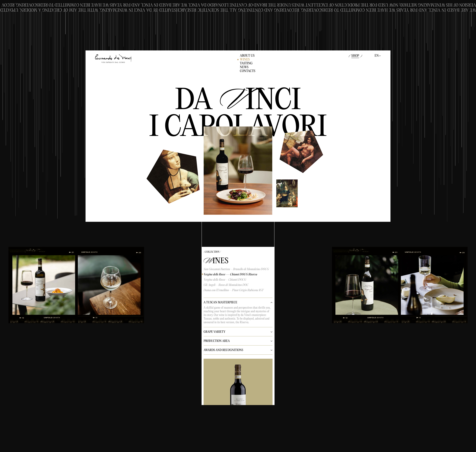Screen dimensions: 476x452
Task: Click the small Virgin of the Rocks painting
Action: click(287, 193)
